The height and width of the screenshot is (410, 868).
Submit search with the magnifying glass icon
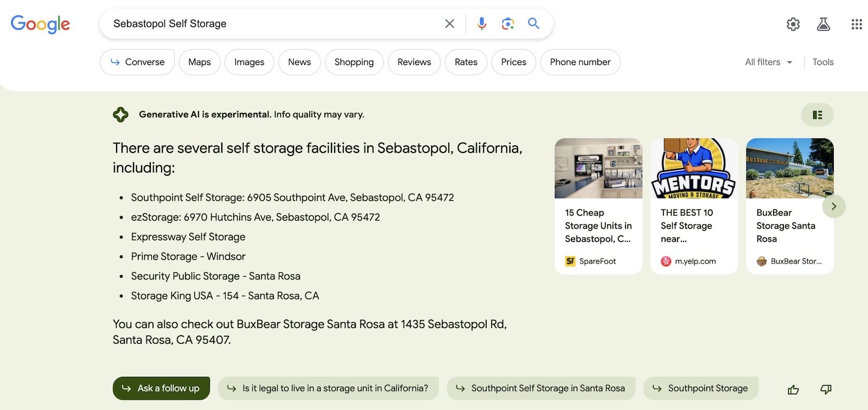[534, 23]
